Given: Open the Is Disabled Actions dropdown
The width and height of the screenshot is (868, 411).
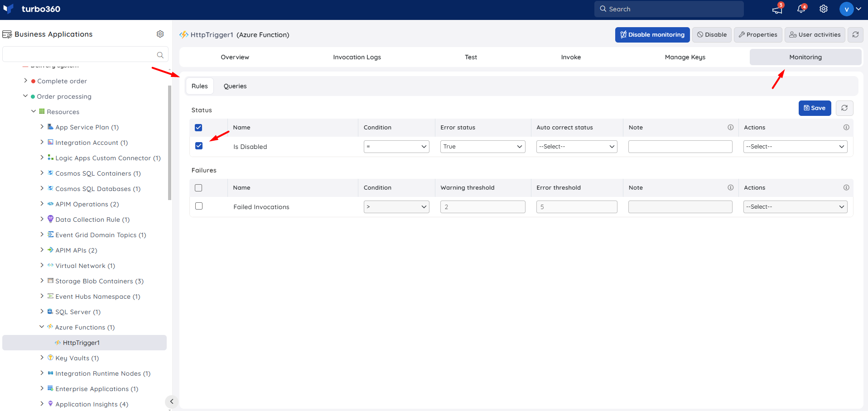Looking at the screenshot, I should [795, 147].
